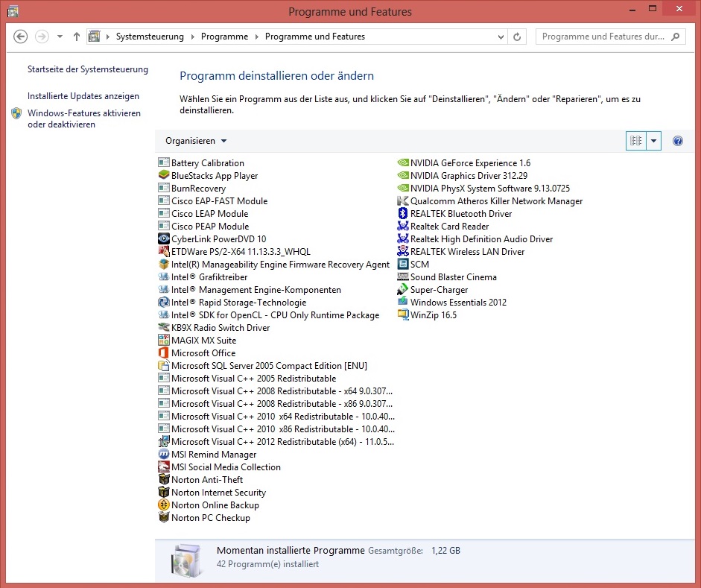Click the MSI Social Media Collection icon

[x=164, y=467]
